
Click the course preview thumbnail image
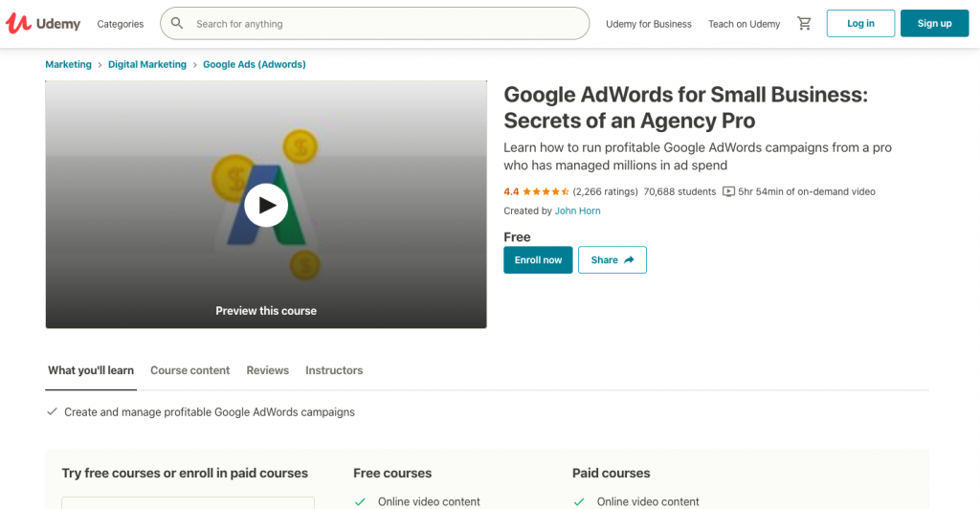coord(266,204)
